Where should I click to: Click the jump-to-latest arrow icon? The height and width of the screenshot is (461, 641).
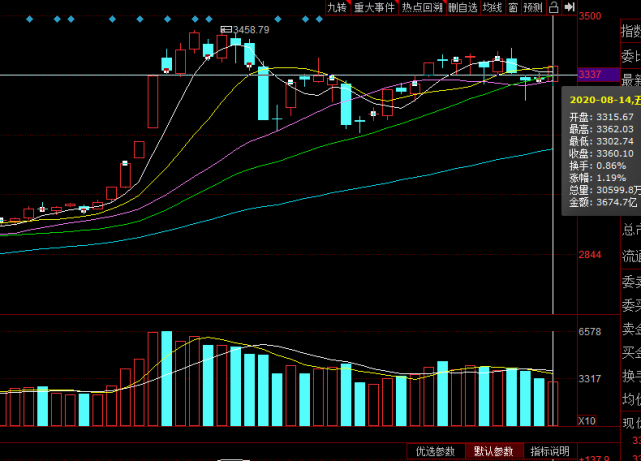point(569,7)
